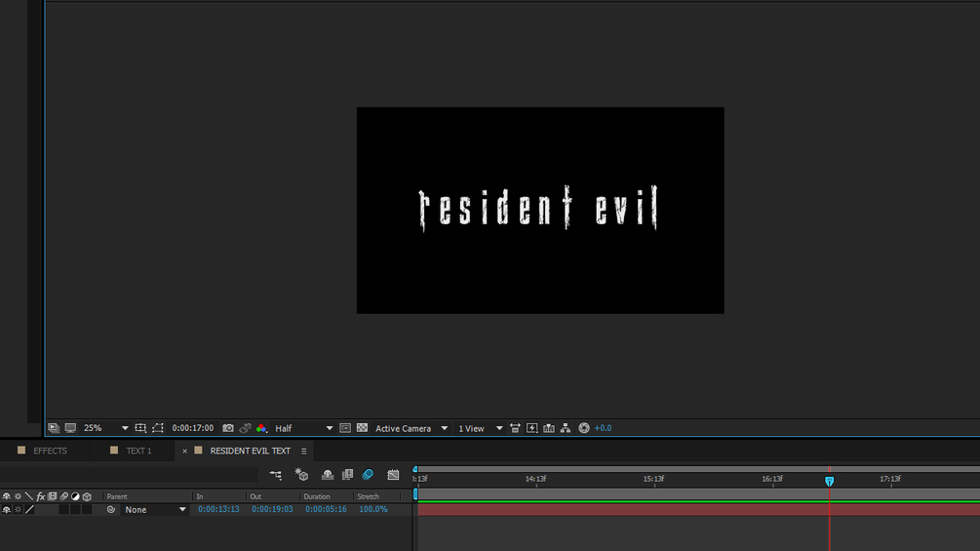Click the Adjustment Layer column header

coord(76,496)
